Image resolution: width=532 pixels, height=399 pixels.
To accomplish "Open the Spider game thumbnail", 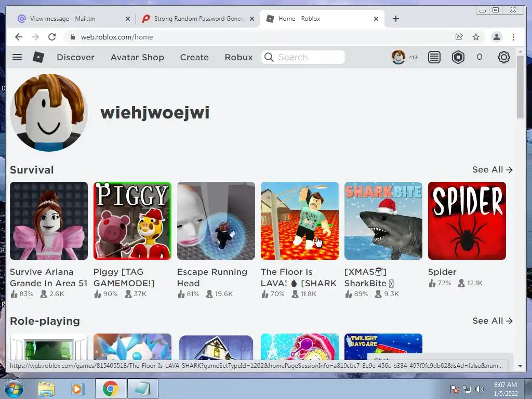I will 467,221.
